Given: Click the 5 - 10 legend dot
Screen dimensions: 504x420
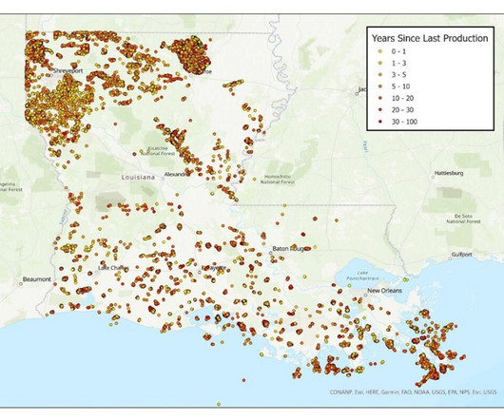Looking at the screenshot, I should pos(380,86).
